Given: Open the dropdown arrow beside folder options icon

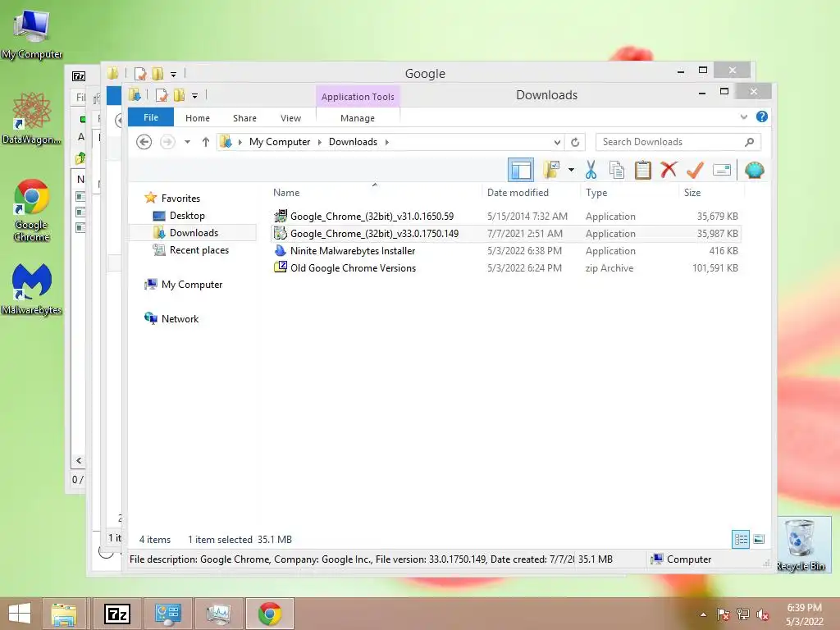Looking at the screenshot, I should pyautogui.click(x=571, y=171).
